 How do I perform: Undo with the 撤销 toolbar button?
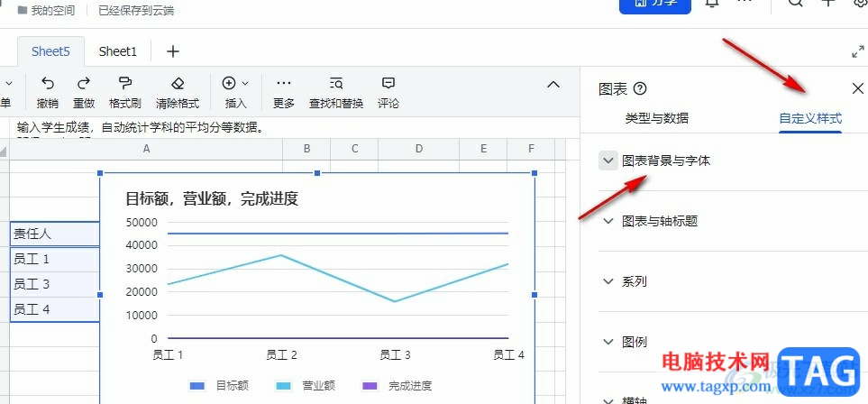pyautogui.click(x=48, y=93)
